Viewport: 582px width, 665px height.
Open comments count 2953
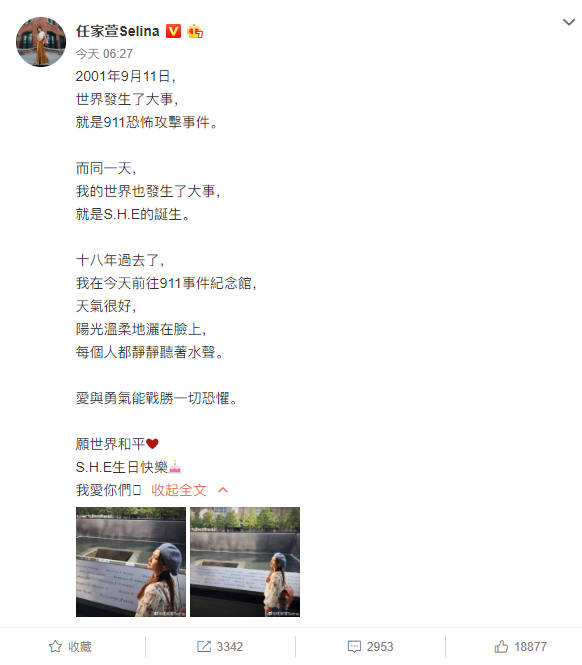pyautogui.click(x=380, y=646)
